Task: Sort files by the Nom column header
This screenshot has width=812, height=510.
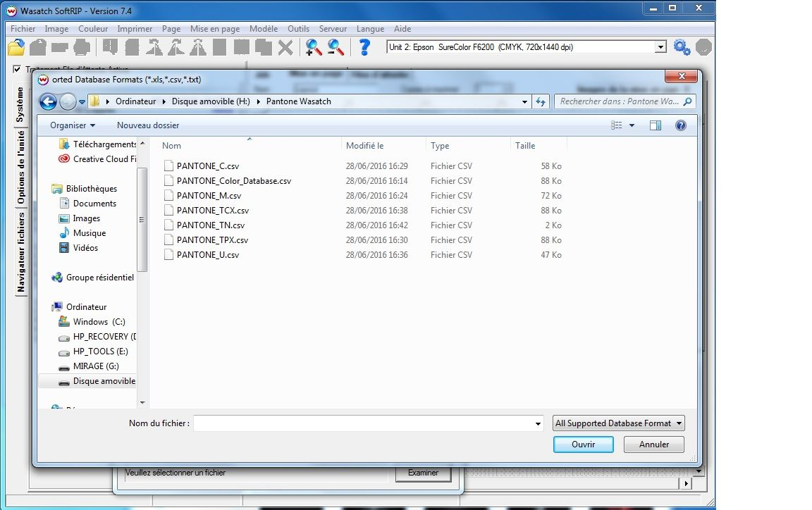Action: pyautogui.click(x=249, y=146)
